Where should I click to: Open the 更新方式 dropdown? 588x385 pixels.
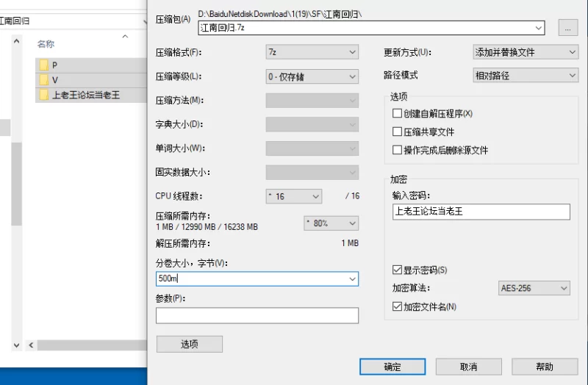pyautogui.click(x=525, y=52)
